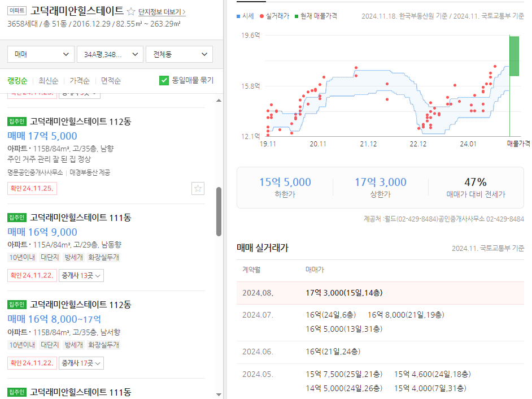This screenshot has width=532, height=399.
Task: Open listing 매매 16억 9,000
Action: tap(42, 232)
